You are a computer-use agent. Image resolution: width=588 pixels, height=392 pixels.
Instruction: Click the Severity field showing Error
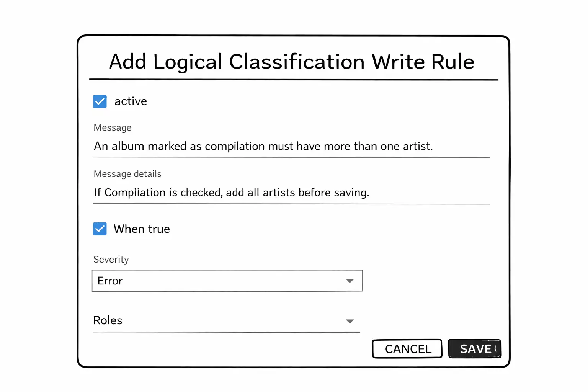[x=227, y=281]
